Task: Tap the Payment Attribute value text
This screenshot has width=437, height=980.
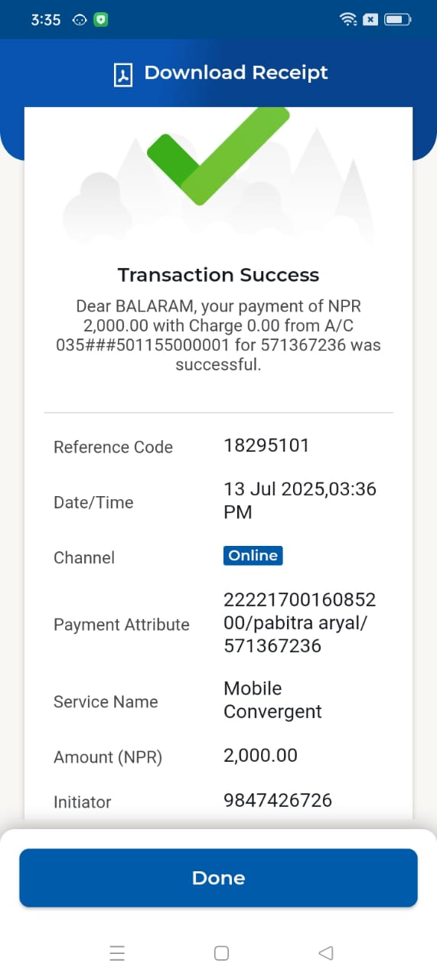Action: tap(299, 622)
